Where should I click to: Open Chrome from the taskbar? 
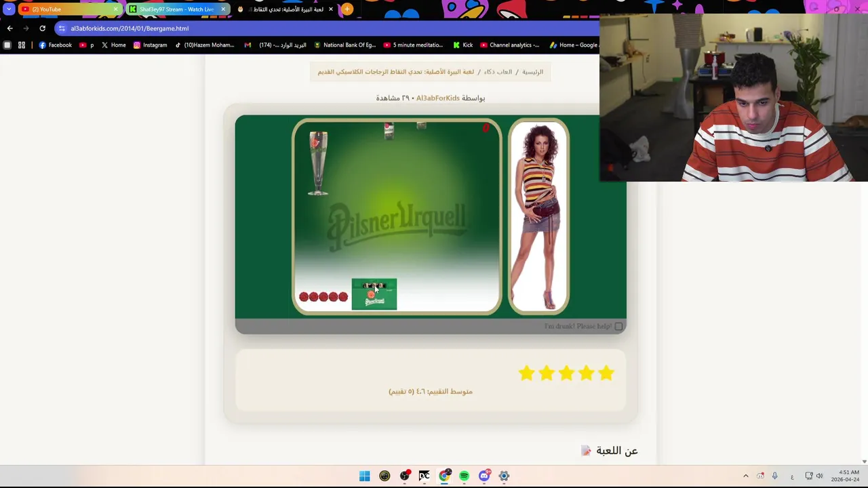[444, 476]
